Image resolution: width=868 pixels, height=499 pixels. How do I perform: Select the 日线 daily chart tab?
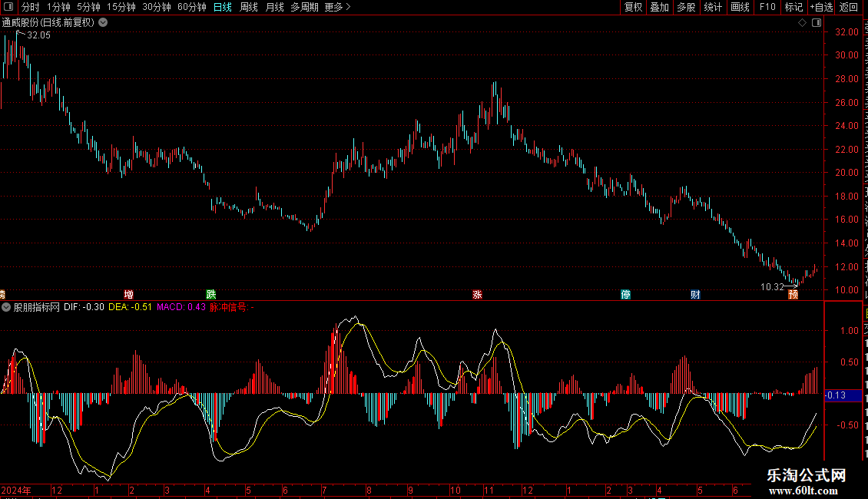223,7
